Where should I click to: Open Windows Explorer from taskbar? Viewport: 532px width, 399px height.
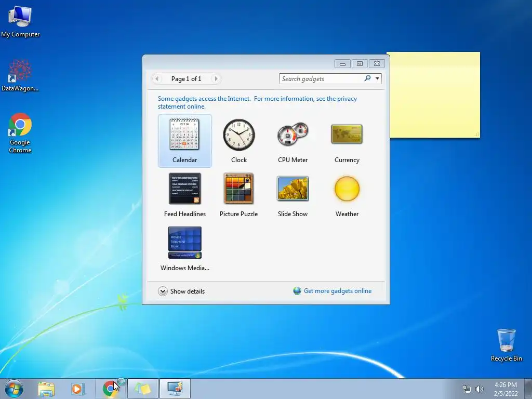pos(46,389)
